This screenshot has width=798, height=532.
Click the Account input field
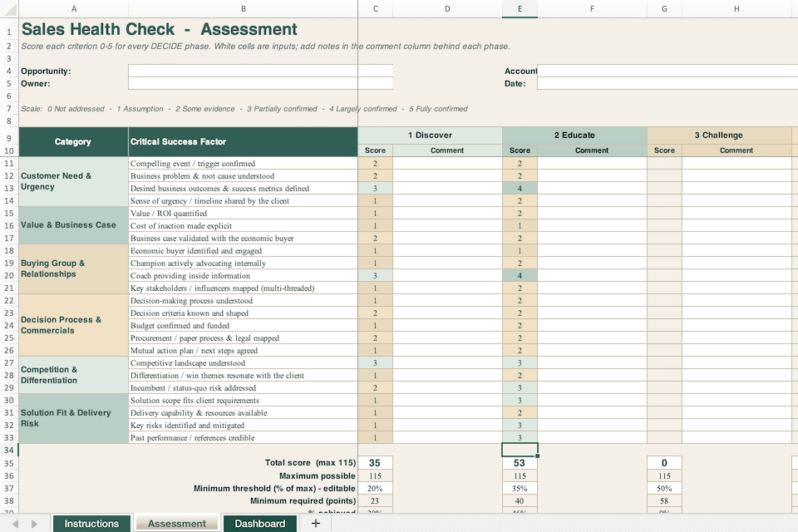[667, 71]
